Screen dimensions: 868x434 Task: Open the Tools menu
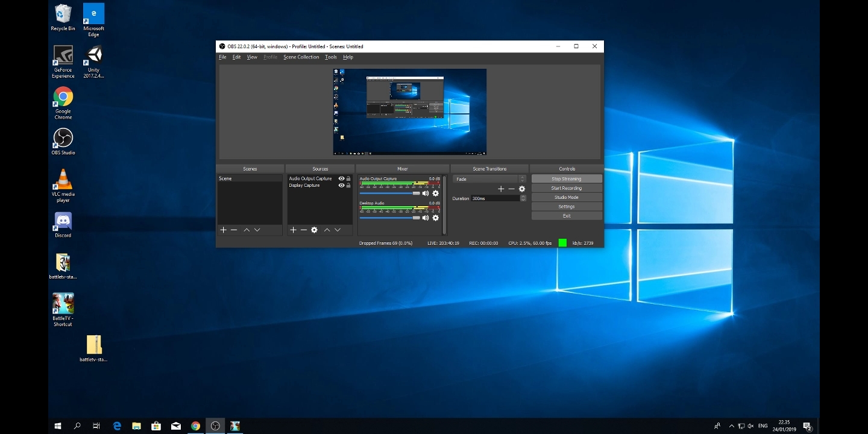pos(330,57)
